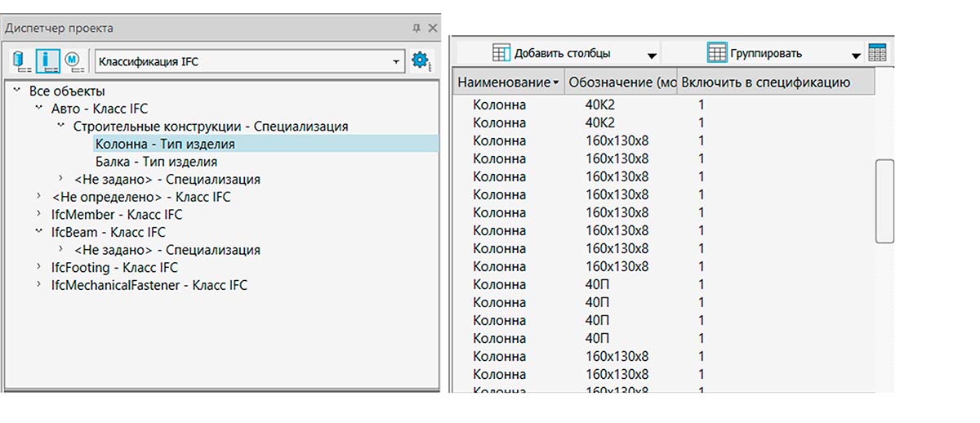This screenshot has height=423, width=980.
Task: Select Балка - Тип изделия tree item
Action: coord(156,162)
